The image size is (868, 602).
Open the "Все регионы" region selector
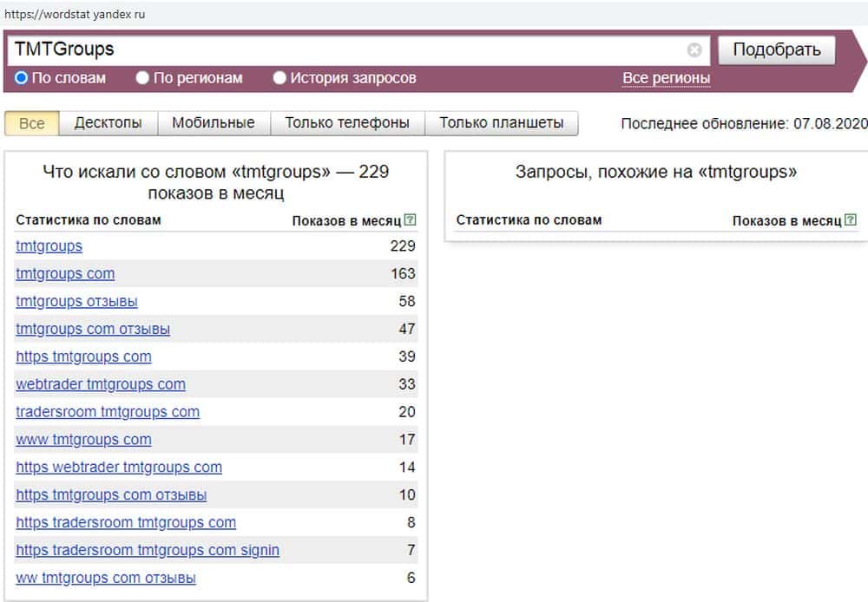(x=666, y=79)
